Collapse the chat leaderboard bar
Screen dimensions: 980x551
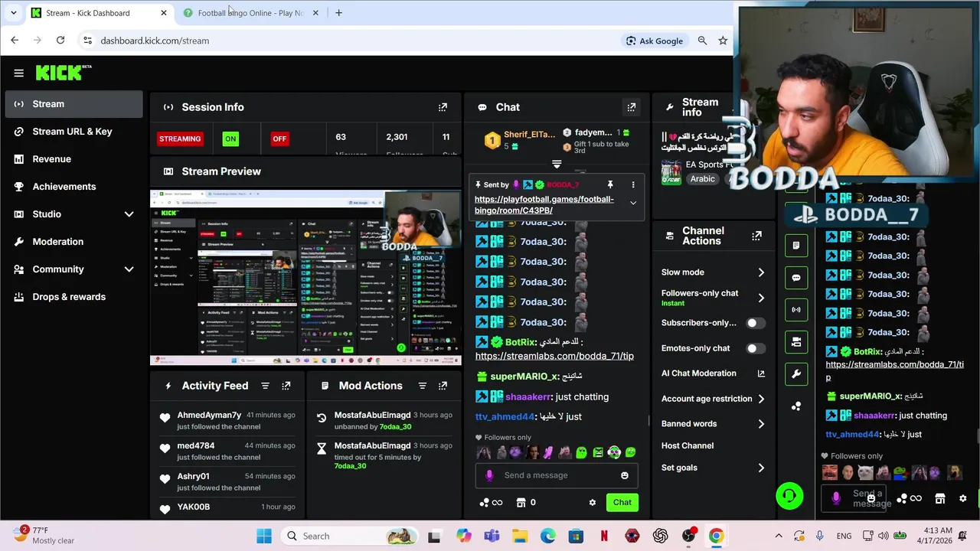click(557, 165)
